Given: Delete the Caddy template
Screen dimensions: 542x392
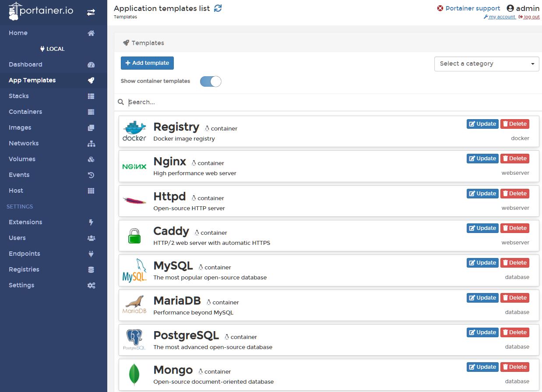Looking at the screenshot, I should (515, 228).
